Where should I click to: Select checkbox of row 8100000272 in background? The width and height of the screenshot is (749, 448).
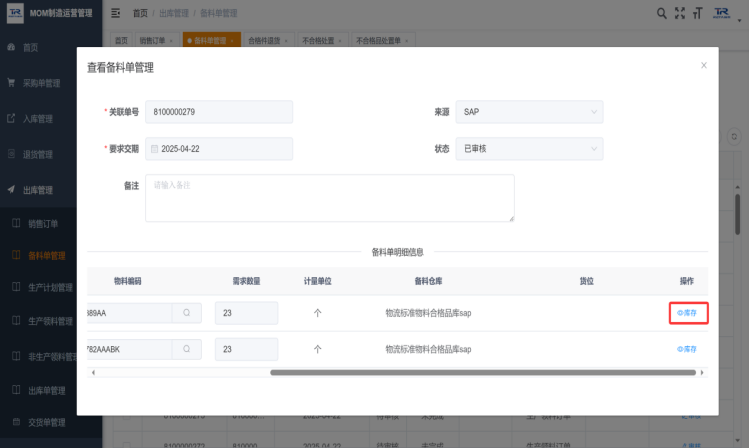[x=126, y=445]
